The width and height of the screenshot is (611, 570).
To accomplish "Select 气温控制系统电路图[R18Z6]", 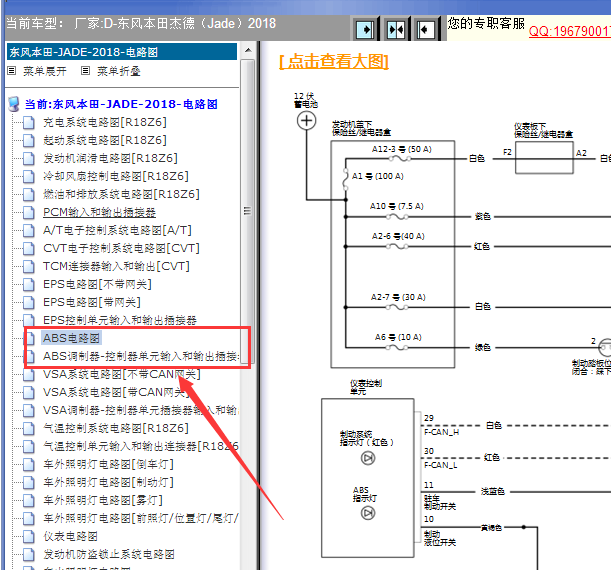I will 116,428.
